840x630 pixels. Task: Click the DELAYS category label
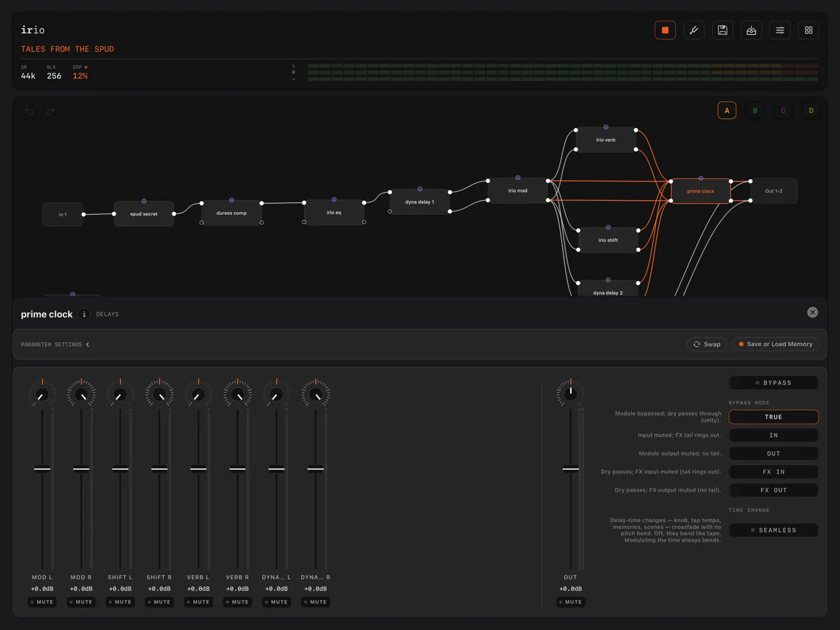tap(107, 314)
